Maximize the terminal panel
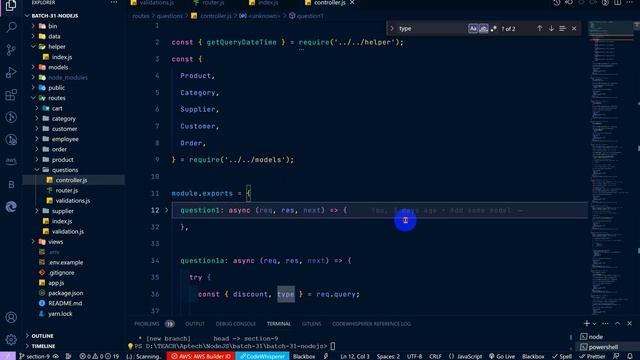The height and width of the screenshot is (360, 640). point(618,323)
